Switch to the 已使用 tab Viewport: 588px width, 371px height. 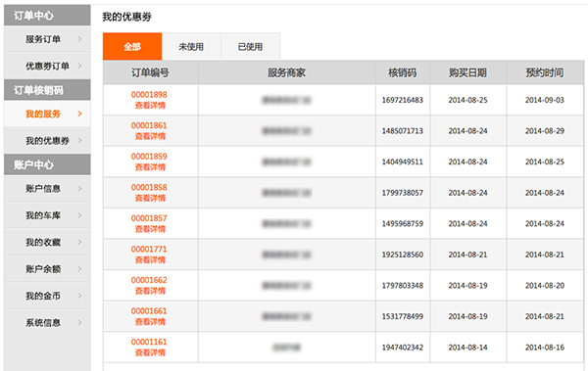tap(251, 46)
